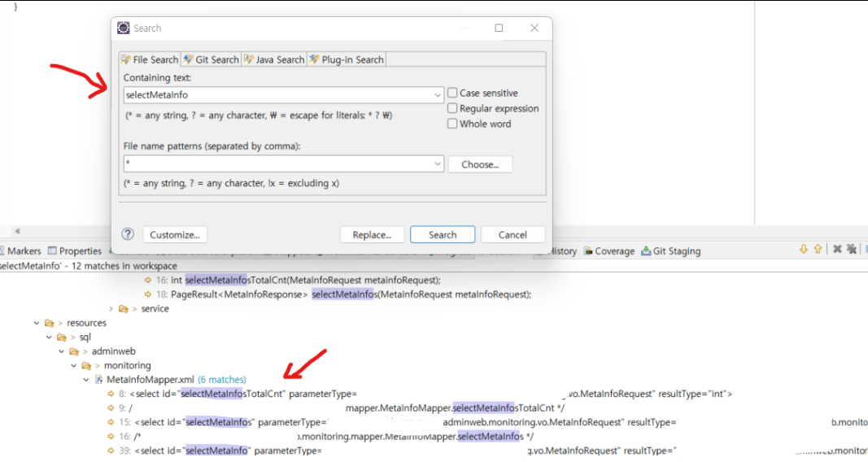
Task: Open the Git Staging view tab
Action: pos(671,251)
